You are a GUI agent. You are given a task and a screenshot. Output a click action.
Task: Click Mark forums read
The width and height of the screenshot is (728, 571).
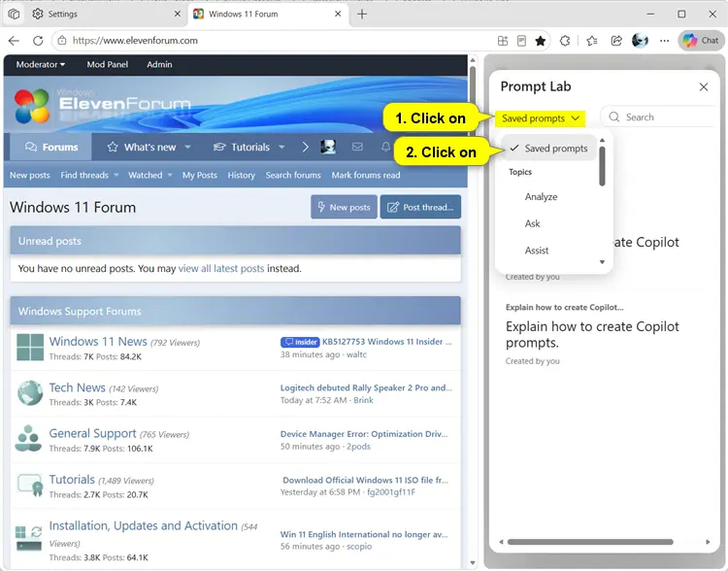pos(365,175)
